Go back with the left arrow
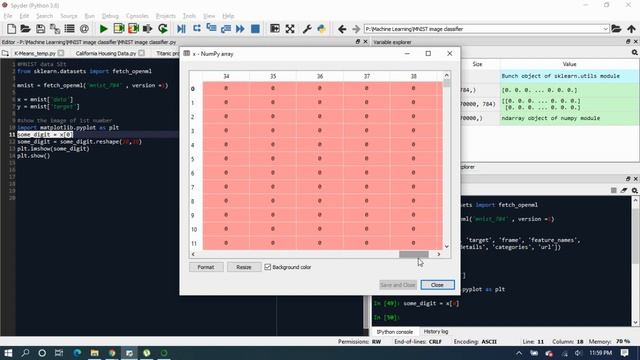Viewport: 640px width, 360px height. point(342,29)
